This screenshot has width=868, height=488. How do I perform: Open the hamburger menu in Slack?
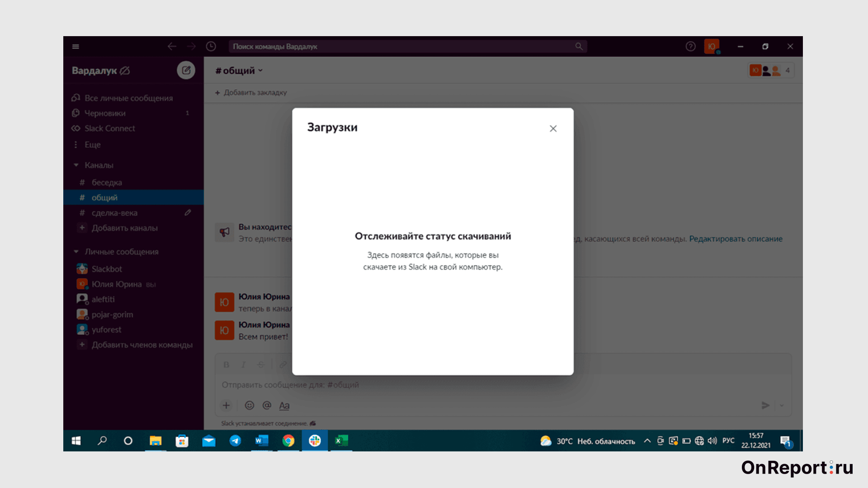click(75, 47)
